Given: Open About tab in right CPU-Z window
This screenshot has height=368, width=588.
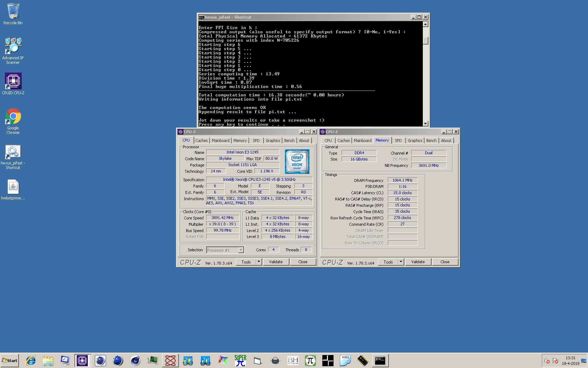Looking at the screenshot, I should (446, 141).
